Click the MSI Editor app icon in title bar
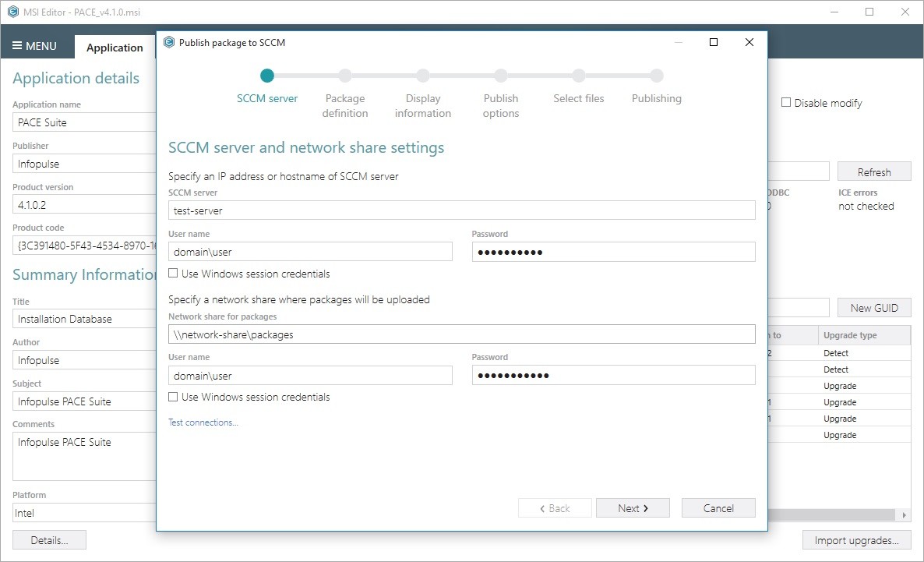This screenshot has width=924, height=562. pos(13,12)
